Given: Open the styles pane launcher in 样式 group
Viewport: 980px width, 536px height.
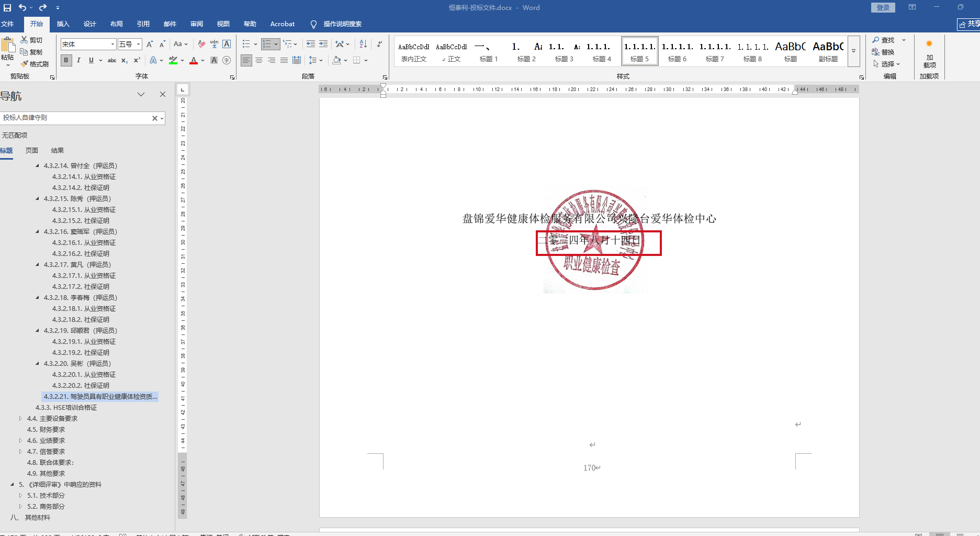Looking at the screenshot, I should point(862,77).
